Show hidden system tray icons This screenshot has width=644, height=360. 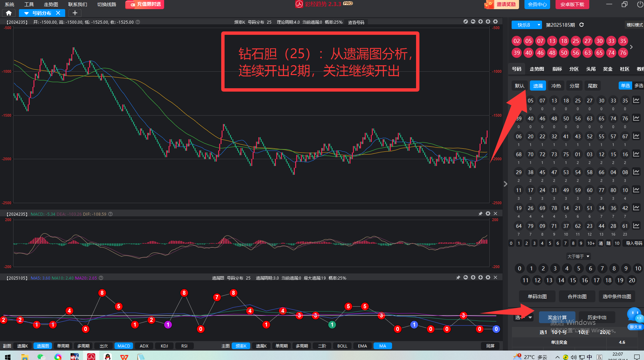[x=557, y=357]
